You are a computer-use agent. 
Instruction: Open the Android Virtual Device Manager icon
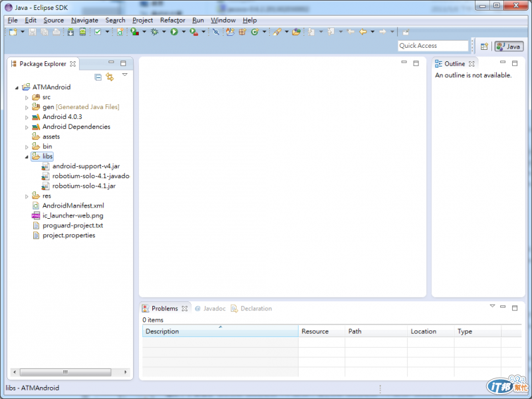pos(82,32)
